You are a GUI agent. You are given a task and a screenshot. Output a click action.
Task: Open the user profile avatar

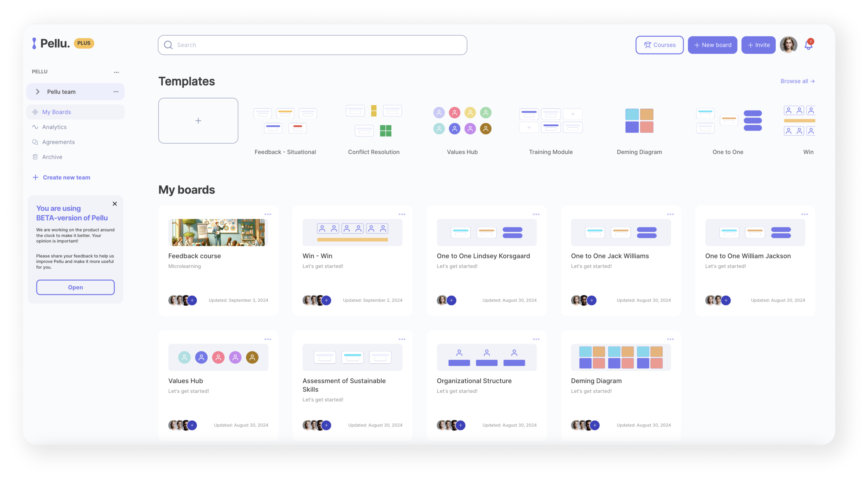coord(788,45)
